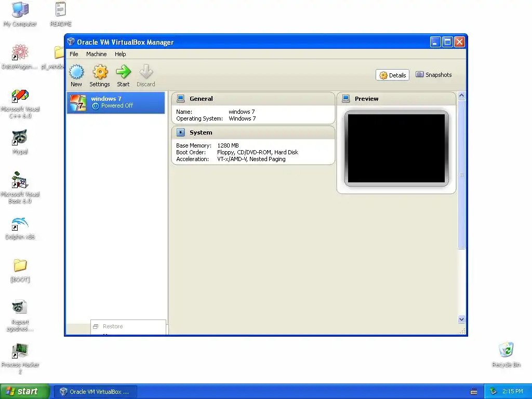Image resolution: width=532 pixels, height=399 pixels.
Task: Select the Dolphin x86 desktop shortcut
Action: click(20, 228)
